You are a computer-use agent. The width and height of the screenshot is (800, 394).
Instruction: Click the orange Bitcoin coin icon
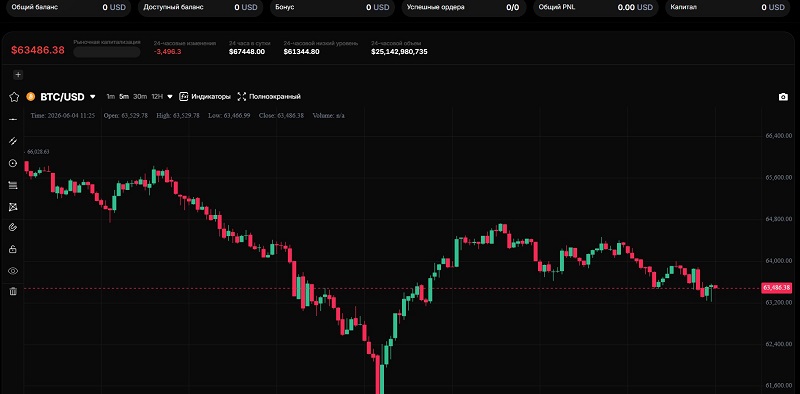pyautogui.click(x=30, y=96)
